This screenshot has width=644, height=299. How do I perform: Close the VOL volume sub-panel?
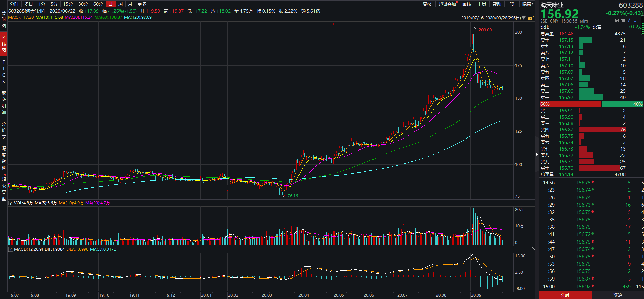[533, 202]
